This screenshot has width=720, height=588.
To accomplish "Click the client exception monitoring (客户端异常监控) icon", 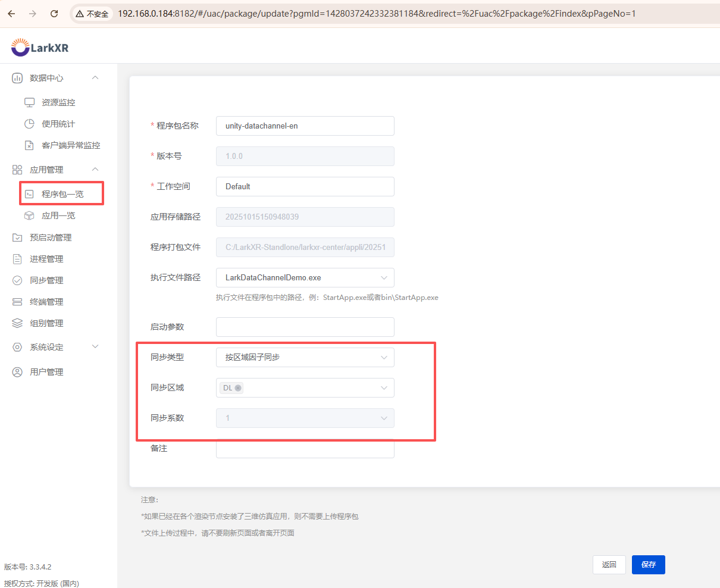I will 29,145.
